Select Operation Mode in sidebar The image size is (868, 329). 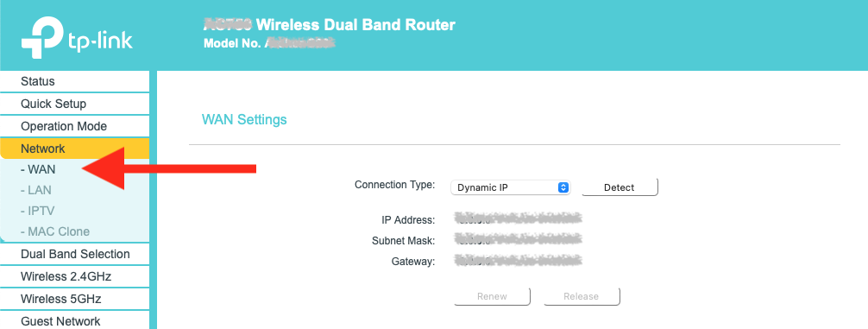coord(75,126)
